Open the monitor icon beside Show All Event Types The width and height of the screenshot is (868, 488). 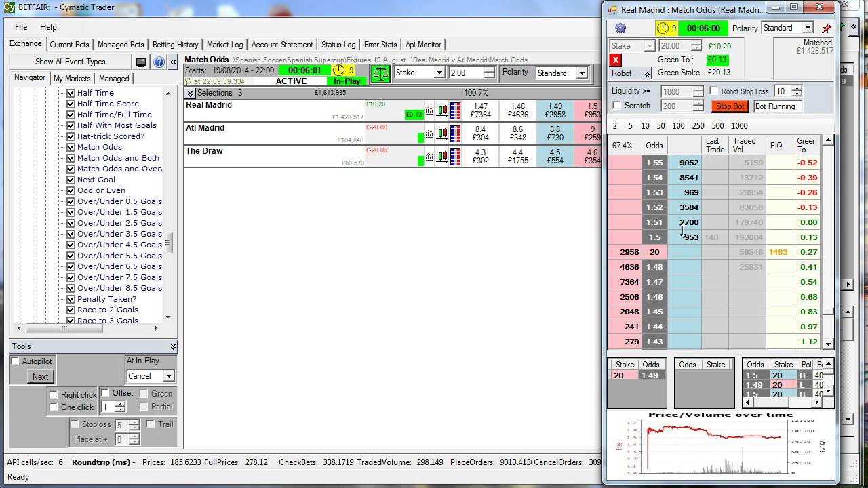[x=141, y=62]
